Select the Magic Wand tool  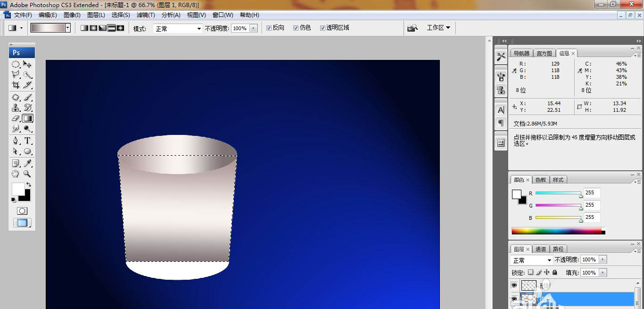pos(28,75)
